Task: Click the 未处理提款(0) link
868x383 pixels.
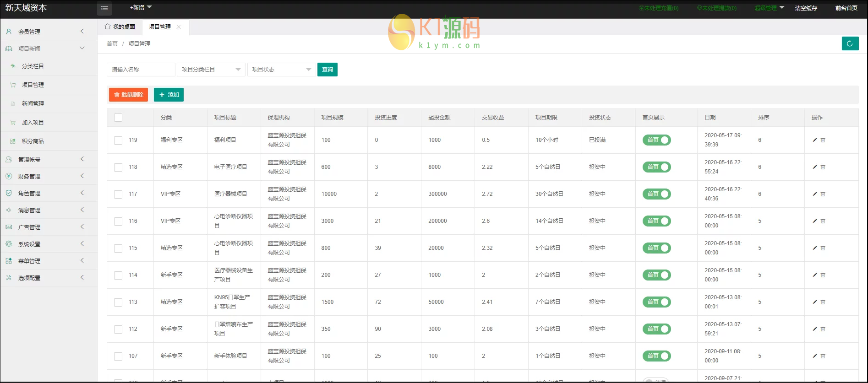Action: 717,8
